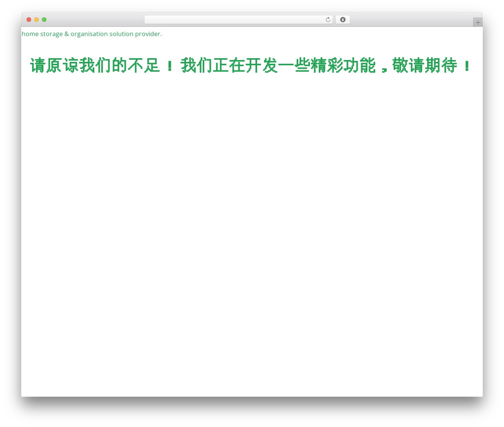The image size is (504, 427).
Task: Select the word "storage" in the tagline
Action: click(52, 34)
